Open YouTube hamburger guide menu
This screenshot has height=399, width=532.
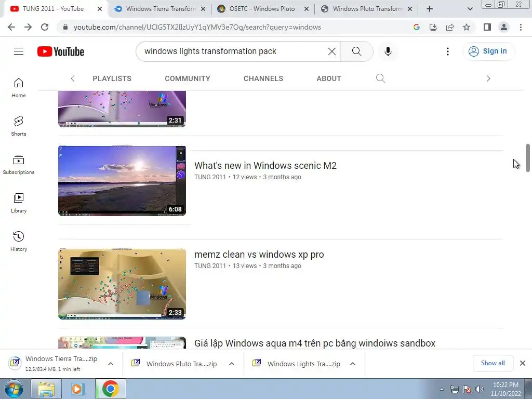click(19, 51)
